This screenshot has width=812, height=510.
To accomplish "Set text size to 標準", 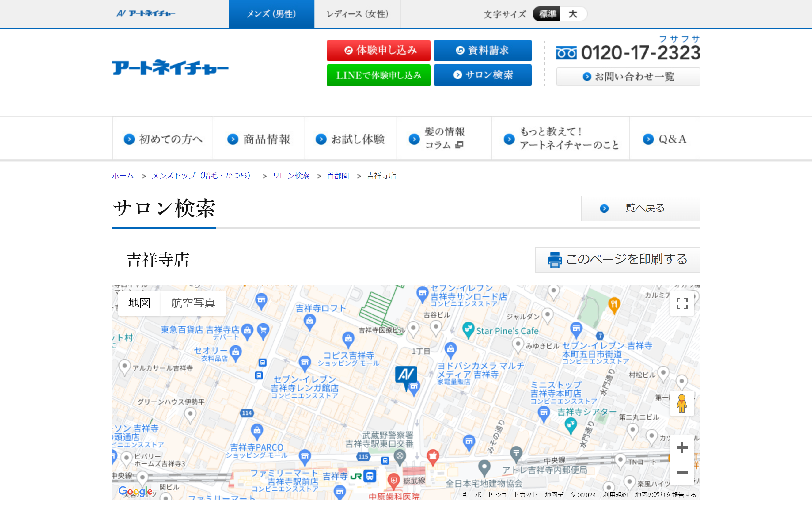I will point(547,14).
